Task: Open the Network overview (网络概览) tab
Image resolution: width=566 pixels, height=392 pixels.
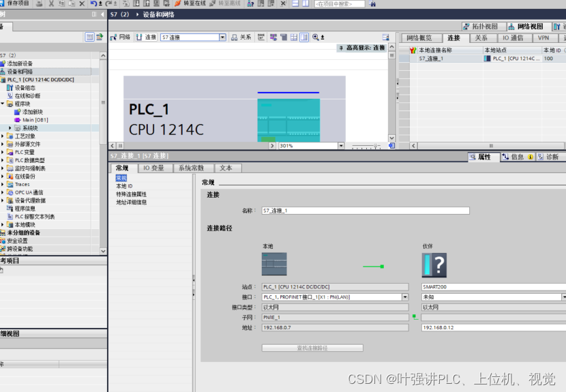Action: coord(419,38)
